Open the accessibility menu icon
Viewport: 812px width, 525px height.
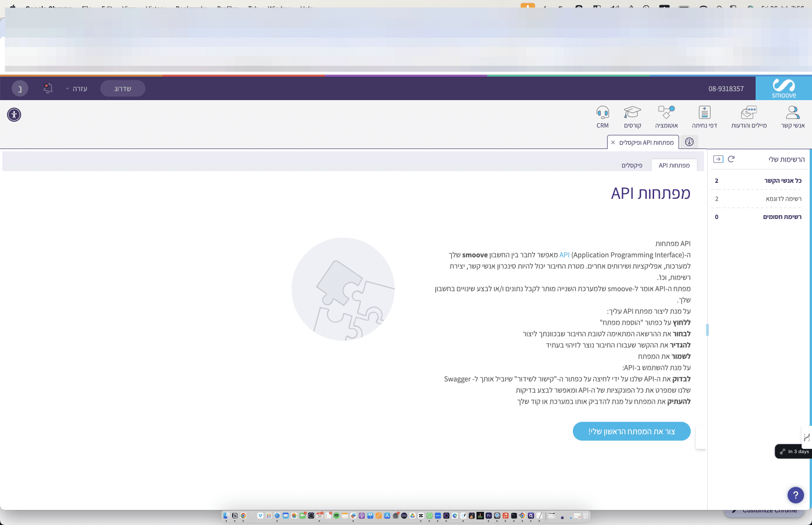click(x=14, y=115)
